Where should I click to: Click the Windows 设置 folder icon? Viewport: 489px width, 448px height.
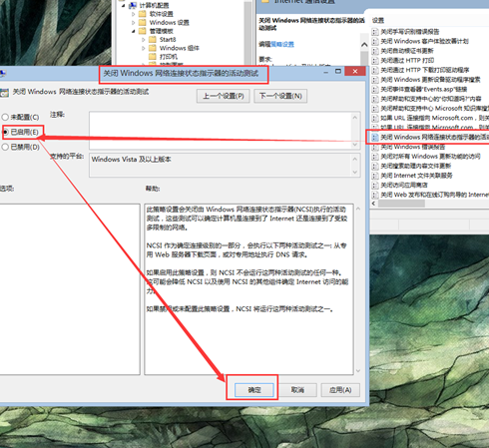coord(143,23)
